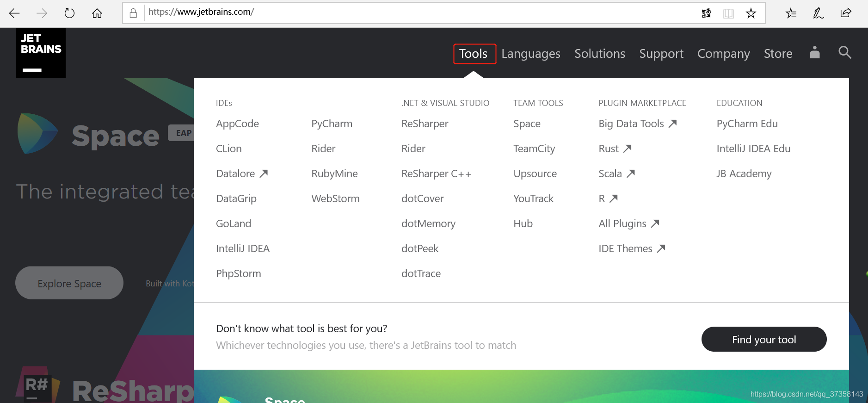
Task: Open the All Plugins link
Action: (629, 223)
